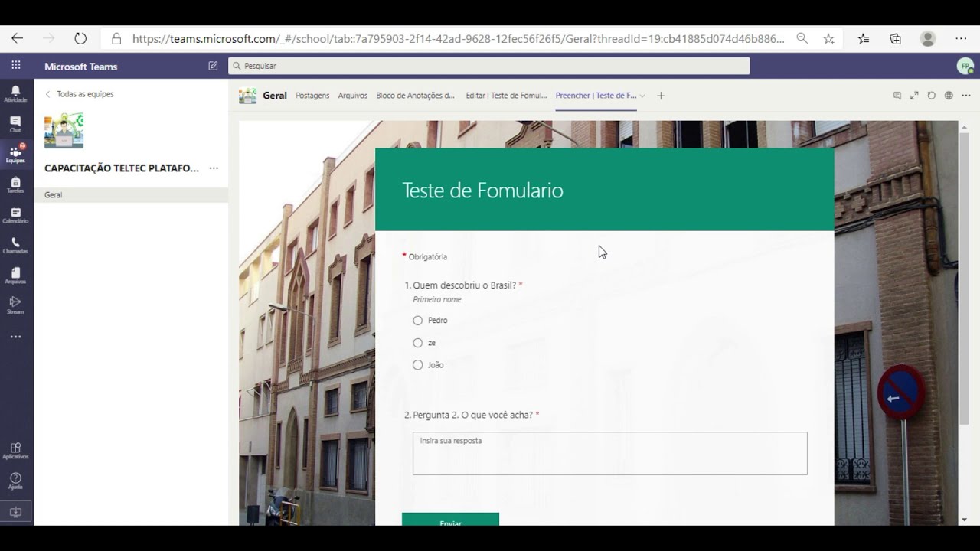Open Chat in the sidebar
The height and width of the screenshot is (551, 980).
coord(15,124)
